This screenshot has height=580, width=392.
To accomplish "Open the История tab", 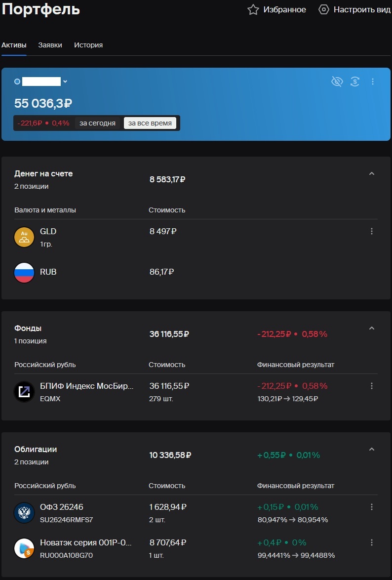I will point(88,45).
